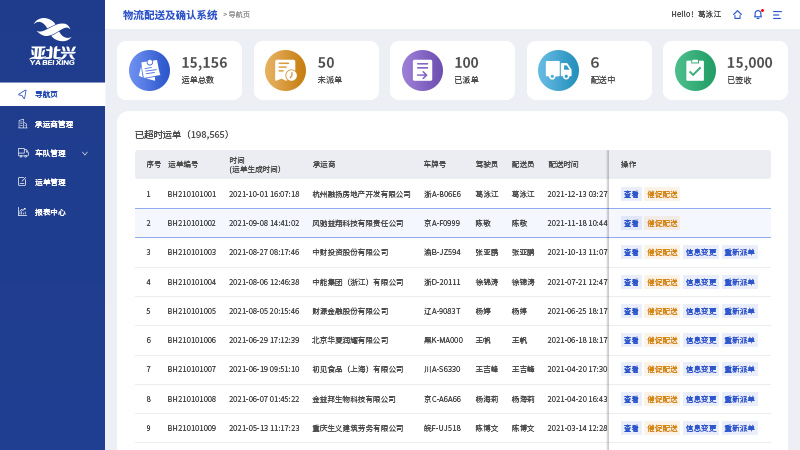Screen dimensions: 800x450
Task: Select order number BH210101001 cell
Action: (192, 194)
